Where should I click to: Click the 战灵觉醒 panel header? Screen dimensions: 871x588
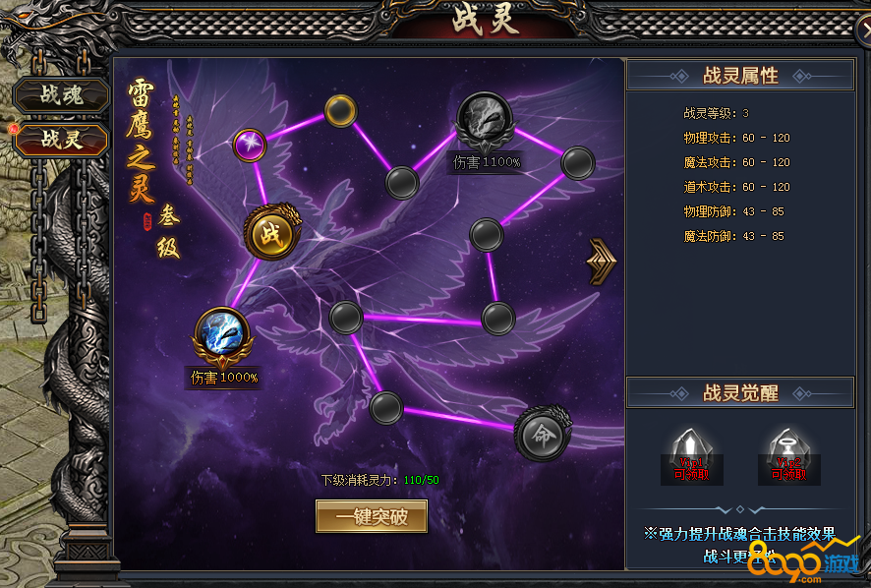pyautogui.click(x=740, y=393)
